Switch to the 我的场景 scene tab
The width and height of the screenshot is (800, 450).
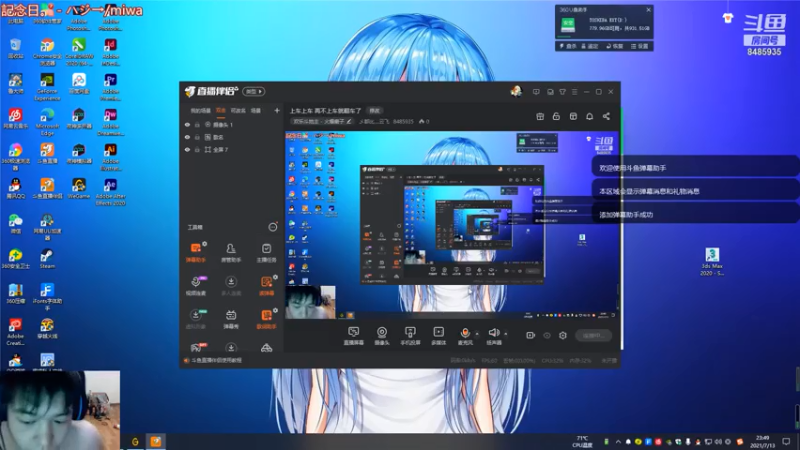[201, 111]
